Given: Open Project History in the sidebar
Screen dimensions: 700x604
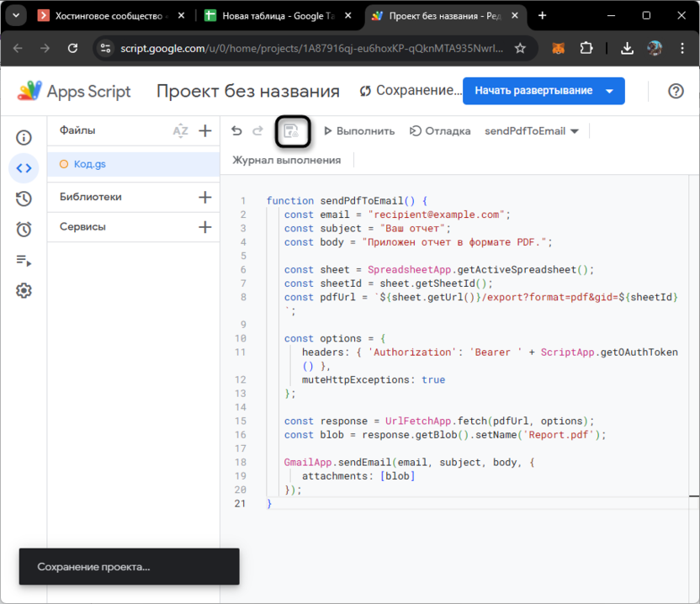Looking at the screenshot, I should (x=24, y=199).
